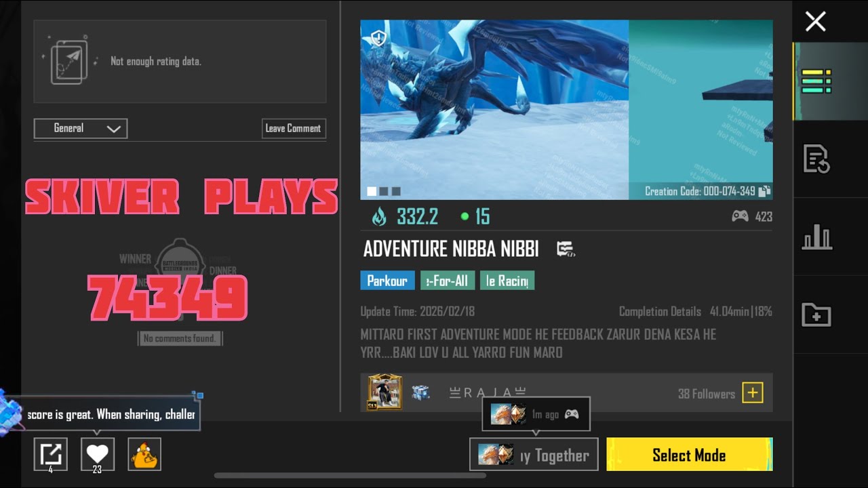
Task: Click Completion Details 41.04min|18%
Action: pyautogui.click(x=695, y=312)
